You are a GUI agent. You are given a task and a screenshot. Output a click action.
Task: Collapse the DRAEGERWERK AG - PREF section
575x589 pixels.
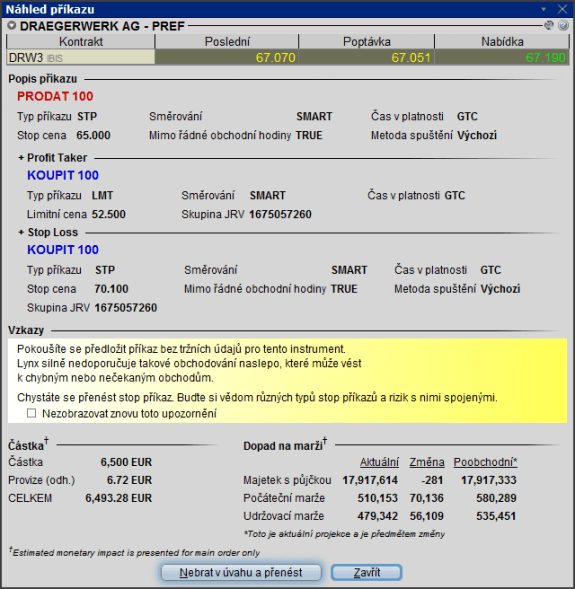click(x=12, y=26)
